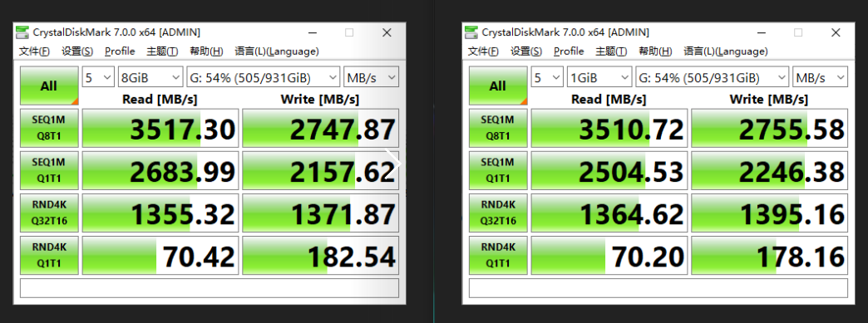Open drive G: selector in right window
This screenshot has width=868, height=323.
tap(713, 77)
